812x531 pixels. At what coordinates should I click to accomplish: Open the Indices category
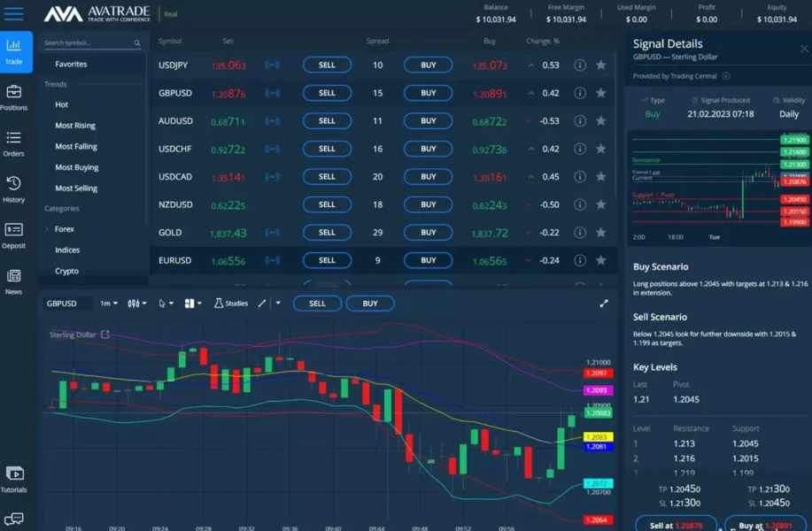tap(67, 250)
